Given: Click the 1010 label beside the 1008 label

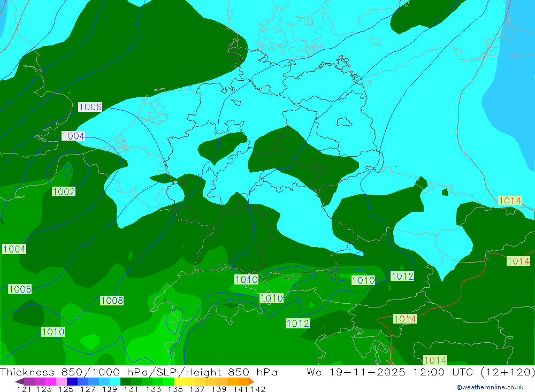Looking at the screenshot, I should click(53, 332).
